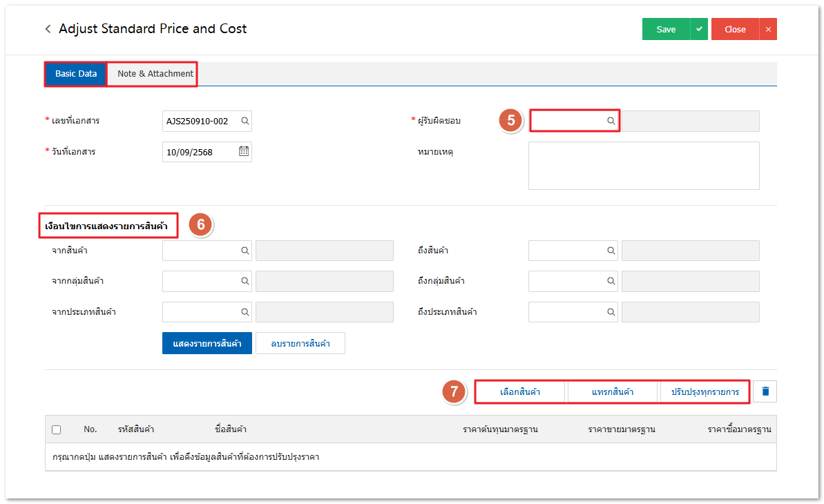Toggle the select-all checkbox in table header
This screenshot has height=504, width=824.
pyautogui.click(x=57, y=429)
